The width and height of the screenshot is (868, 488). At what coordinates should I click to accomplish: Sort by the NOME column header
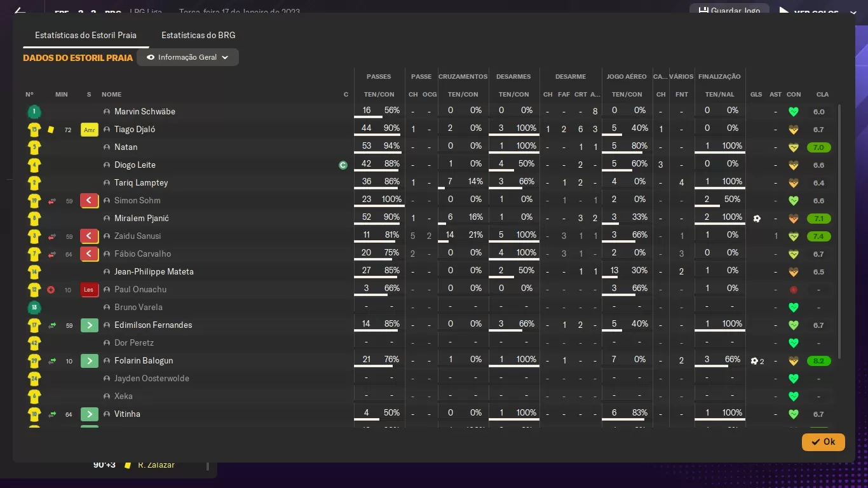click(111, 95)
